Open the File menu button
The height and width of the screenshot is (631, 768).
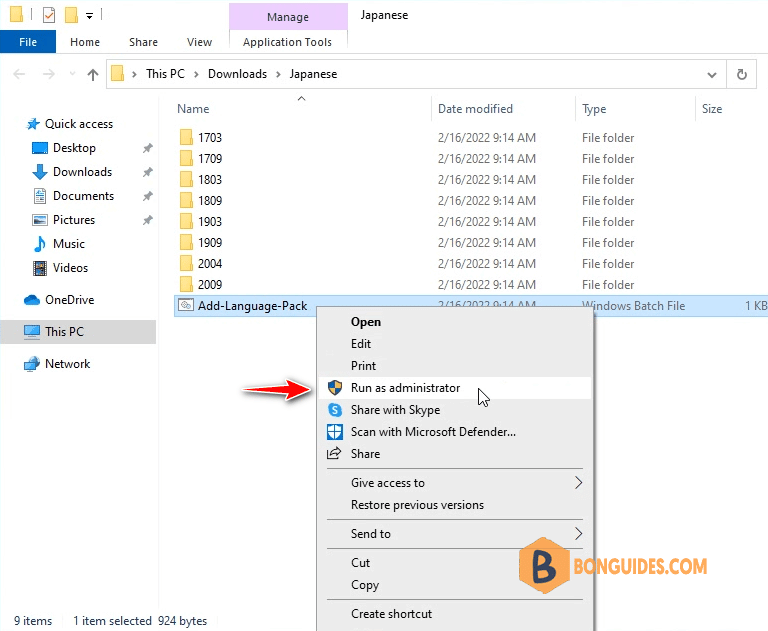28,42
